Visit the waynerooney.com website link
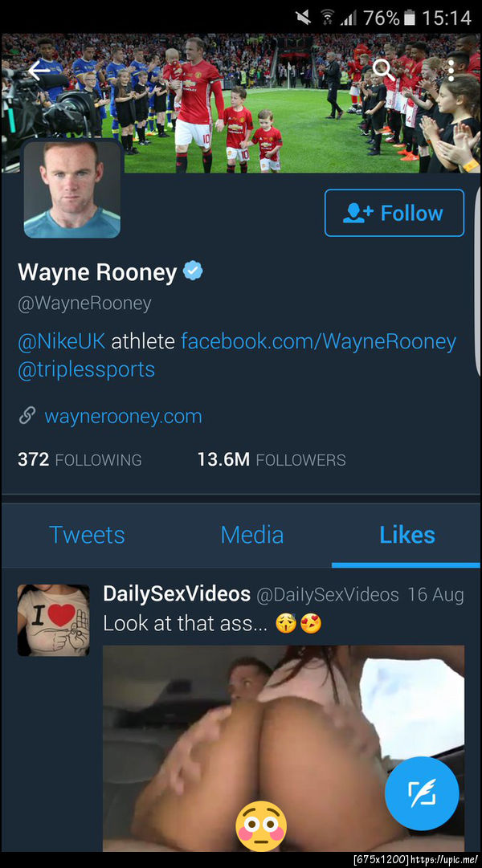Image resolution: width=482 pixels, height=868 pixels. coord(123,416)
